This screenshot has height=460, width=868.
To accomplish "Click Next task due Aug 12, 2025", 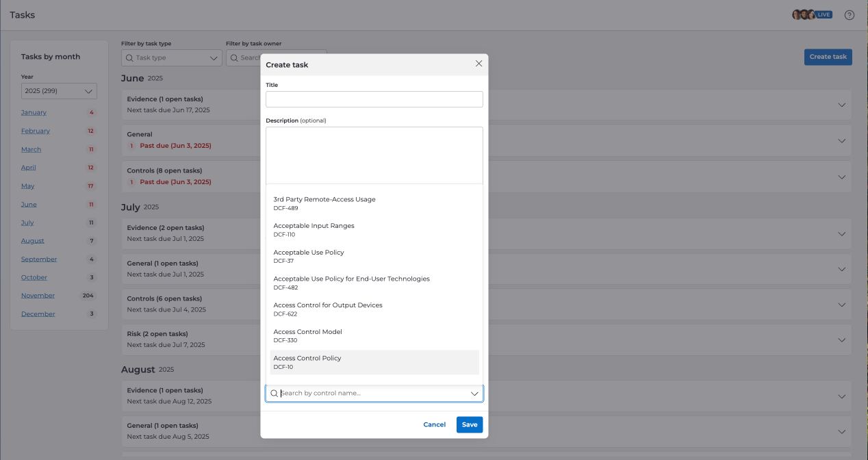I will 169,402.
